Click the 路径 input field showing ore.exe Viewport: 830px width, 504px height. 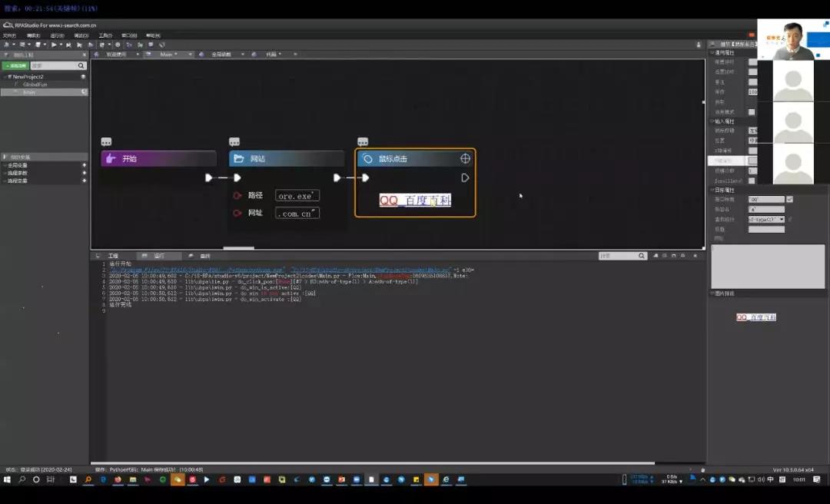[297, 196]
